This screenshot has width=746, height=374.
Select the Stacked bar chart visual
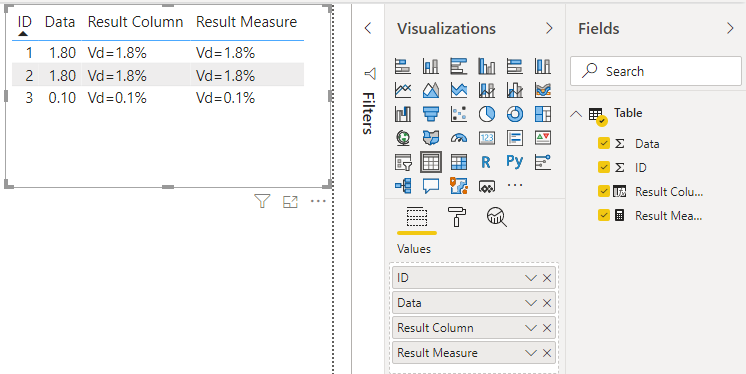click(x=403, y=66)
